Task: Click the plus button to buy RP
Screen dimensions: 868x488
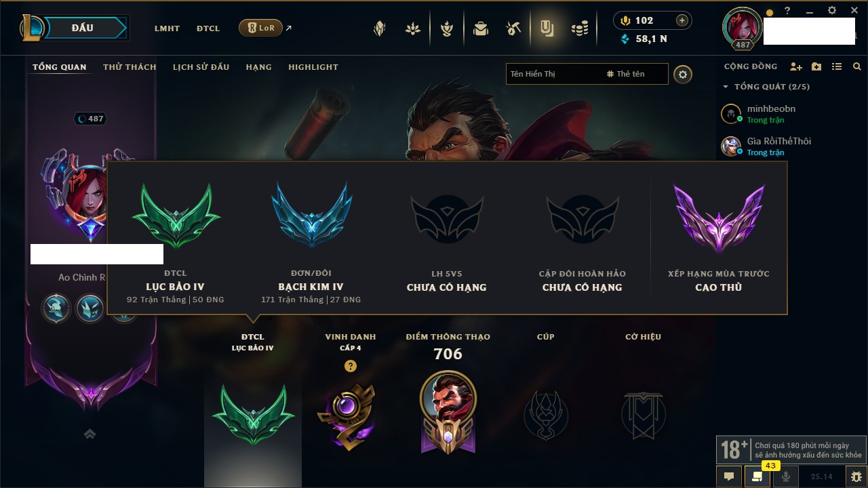Action: click(682, 20)
